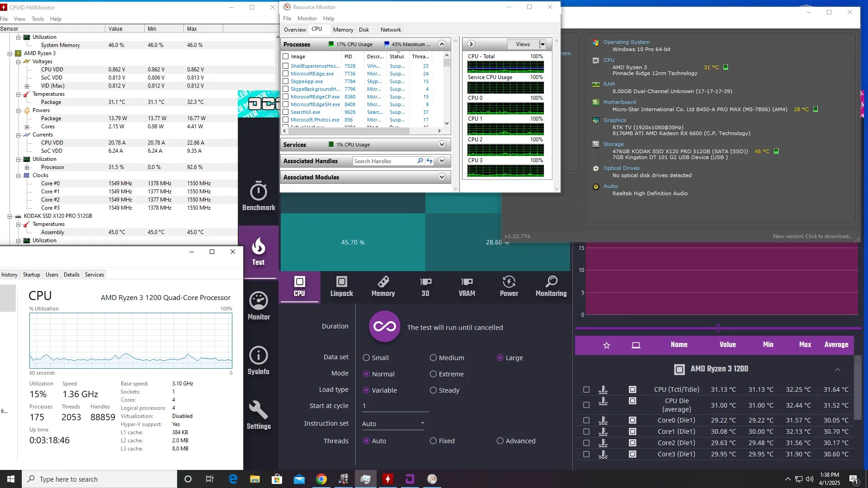
Task: Select the CPU test tab in OCCT
Action: (299, 286)
